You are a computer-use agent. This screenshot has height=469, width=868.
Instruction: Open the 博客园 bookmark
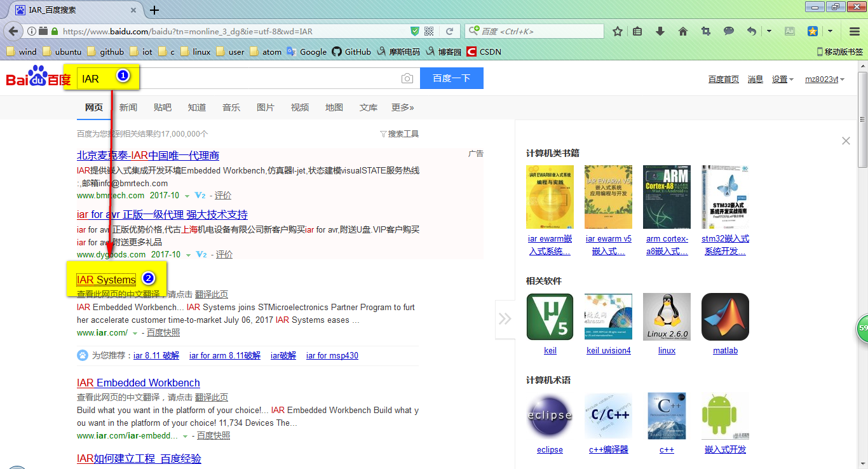coord(443,51)
